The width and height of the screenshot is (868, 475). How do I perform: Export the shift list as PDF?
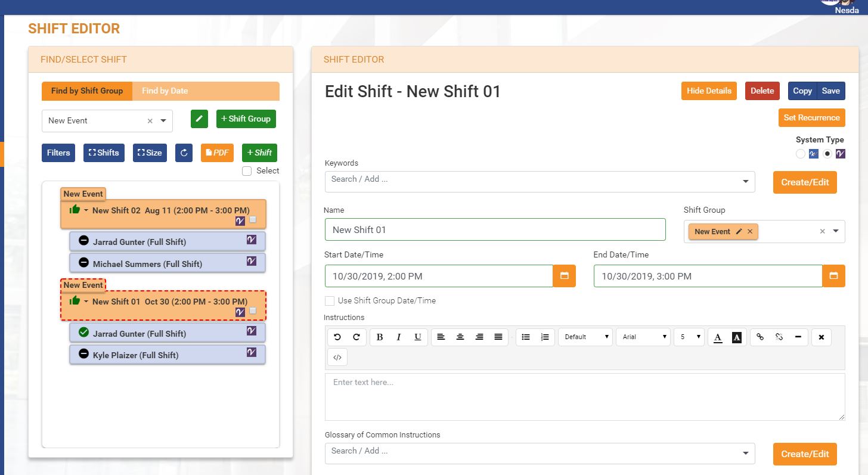click(x=217, y=153)
